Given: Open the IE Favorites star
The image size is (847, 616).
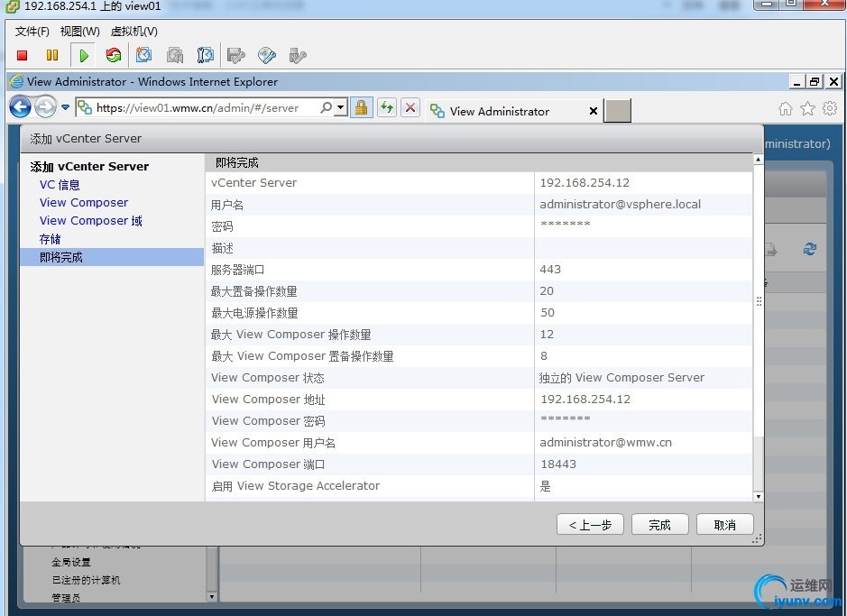Looking at the screenshot, I should click(807, 109).
